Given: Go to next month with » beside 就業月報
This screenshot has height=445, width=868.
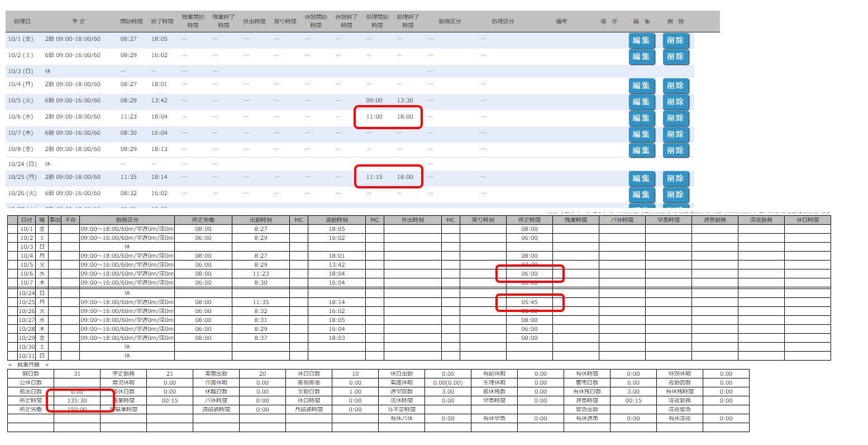Looking at the screenshot, I should pyautogui.click(x=47, y=364).
